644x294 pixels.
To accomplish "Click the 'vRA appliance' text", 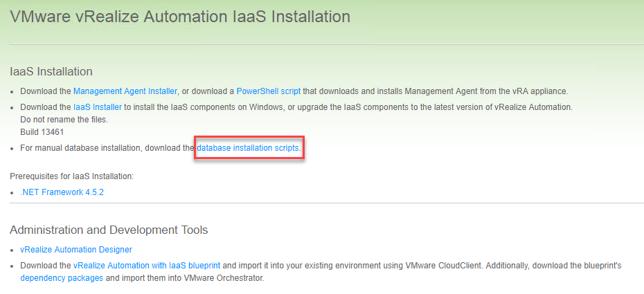I will [540, 91].
